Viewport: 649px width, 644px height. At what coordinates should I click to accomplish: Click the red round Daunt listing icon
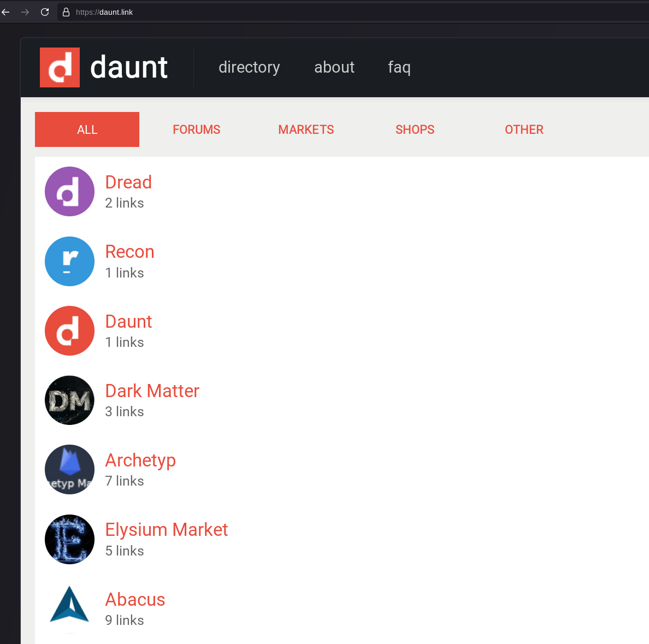(x=69, y=330)
